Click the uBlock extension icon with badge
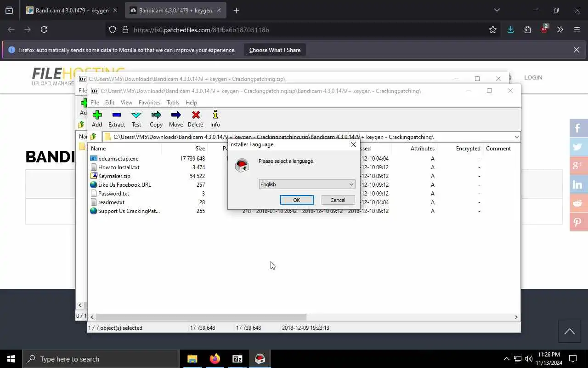Viewport: 588px width, 368px height. click(x=544, y=29)
